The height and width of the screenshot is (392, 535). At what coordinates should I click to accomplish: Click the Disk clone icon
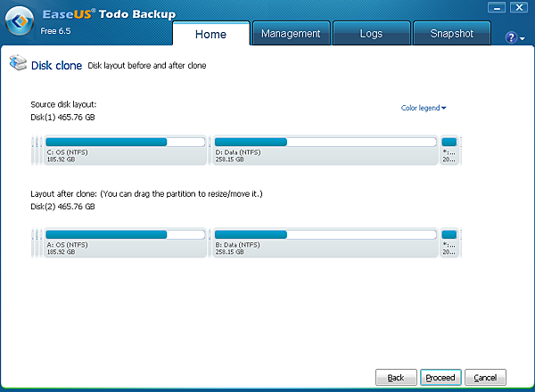18,63
